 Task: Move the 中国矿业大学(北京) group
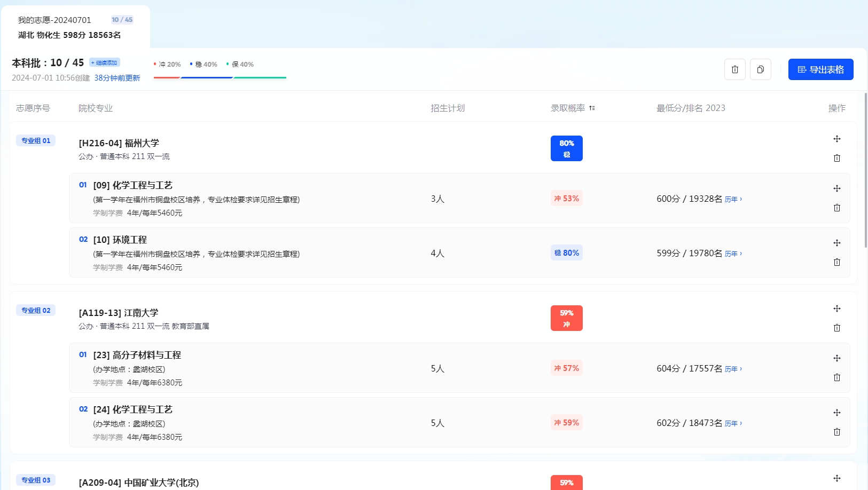click(837, 478)
